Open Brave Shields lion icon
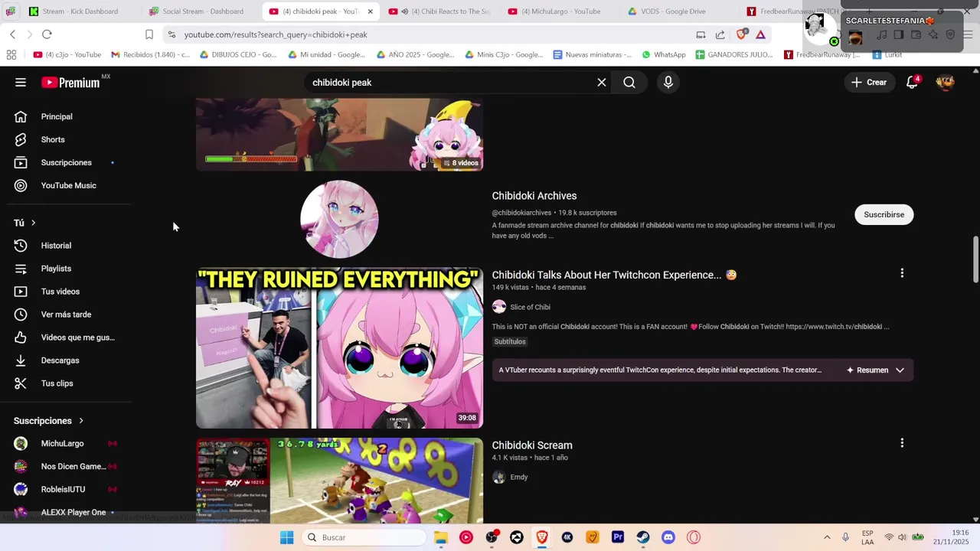Image resolution: width=980 pixels, height=551 pixels. coord(741,34)
